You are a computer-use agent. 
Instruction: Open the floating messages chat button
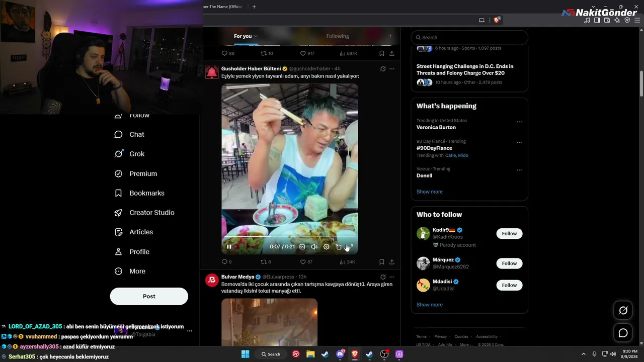tap(623, 333)
